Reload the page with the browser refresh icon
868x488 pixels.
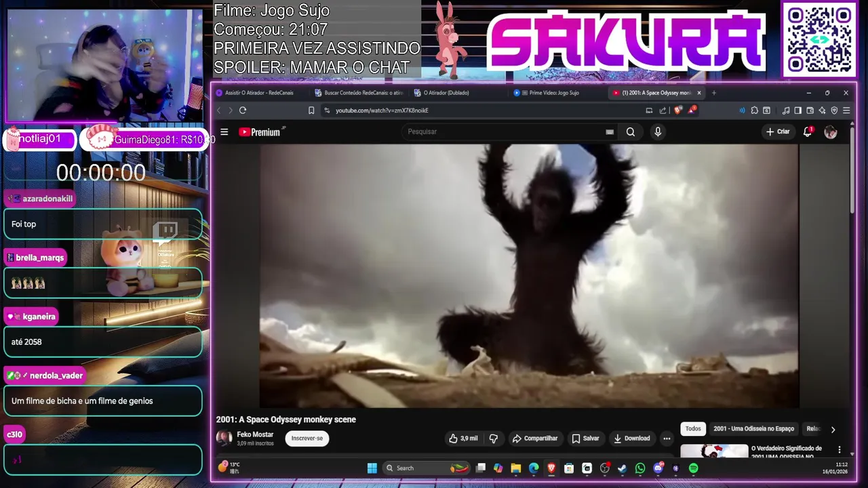click(x=243, y=110)
